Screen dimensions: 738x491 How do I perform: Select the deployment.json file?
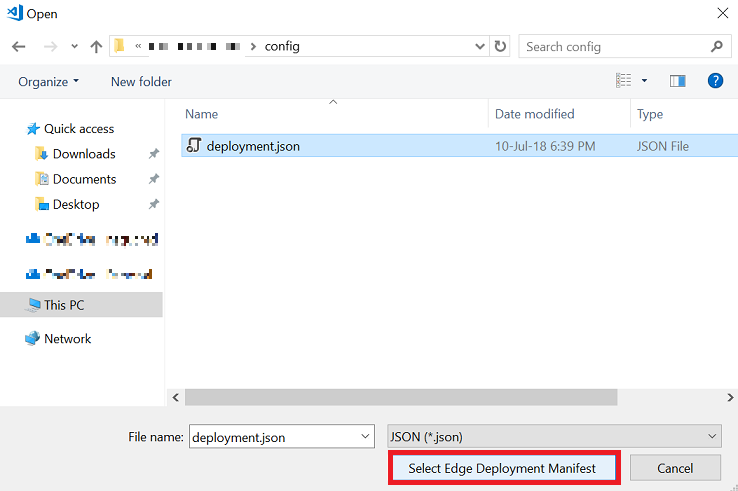click(x=459, y=146)
